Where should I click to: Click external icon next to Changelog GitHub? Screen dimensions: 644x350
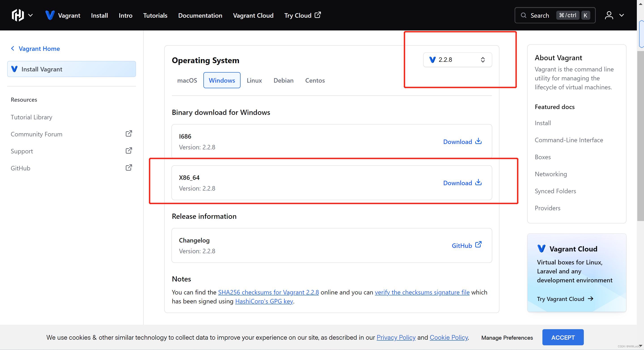[x=478, y=245]
